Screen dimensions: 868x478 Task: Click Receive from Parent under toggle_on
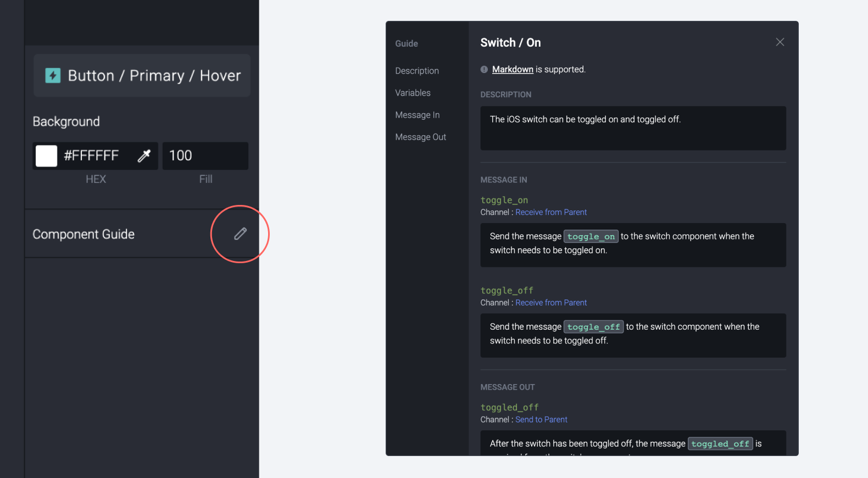[551, 212]
